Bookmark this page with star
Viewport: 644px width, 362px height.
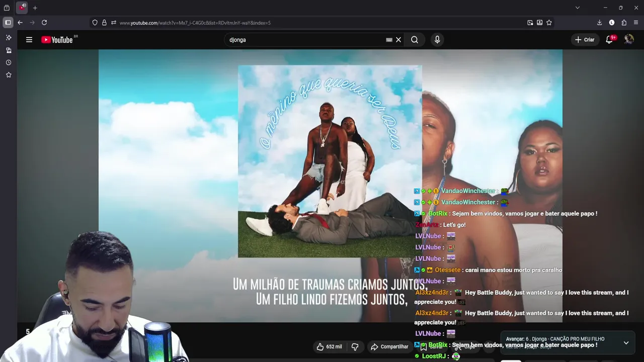(x=549, y=23)
